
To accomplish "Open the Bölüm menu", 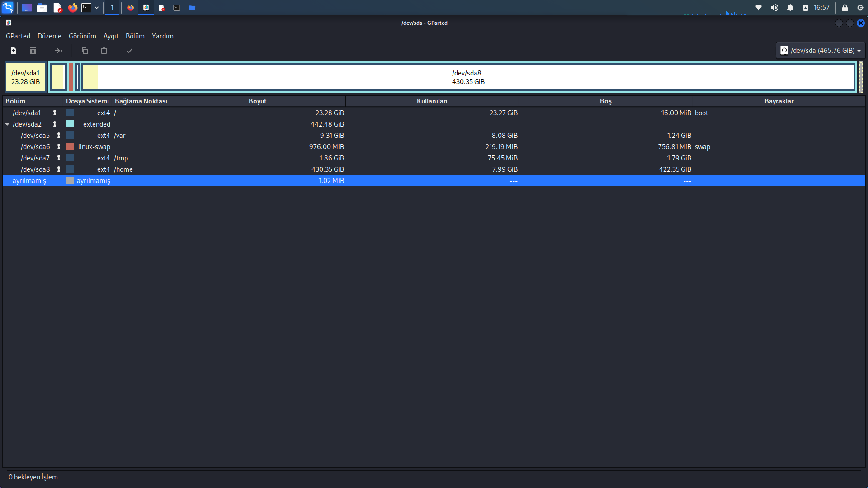I will [x=135, y=36].
